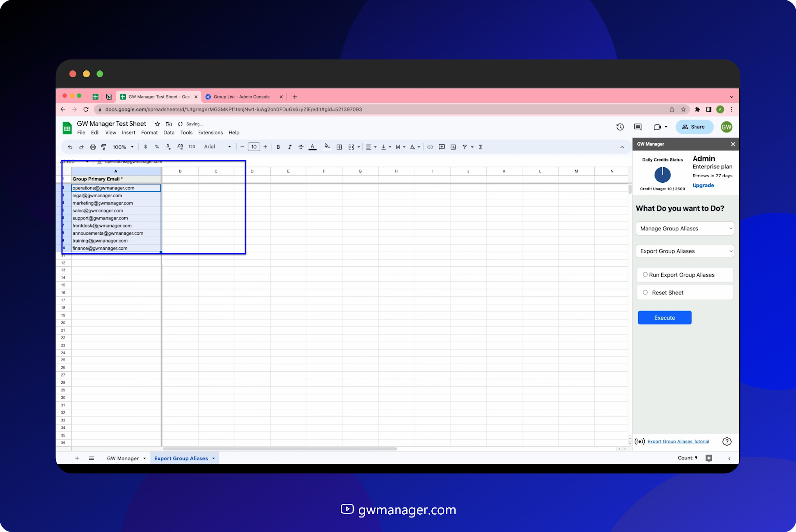This screenshot has width=796, height=532.
Task: Open the Manage Group Aliases dropdown
Action: [x=685, y=229]
